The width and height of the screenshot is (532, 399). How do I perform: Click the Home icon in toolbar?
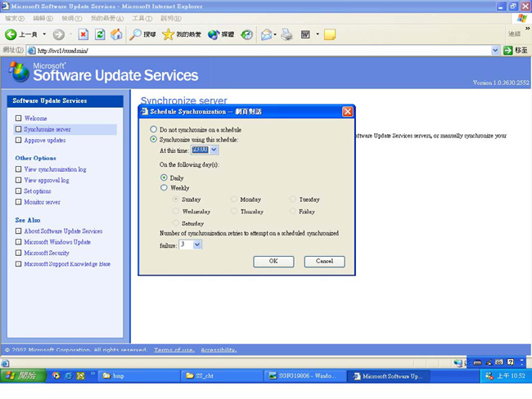(116, 34)
